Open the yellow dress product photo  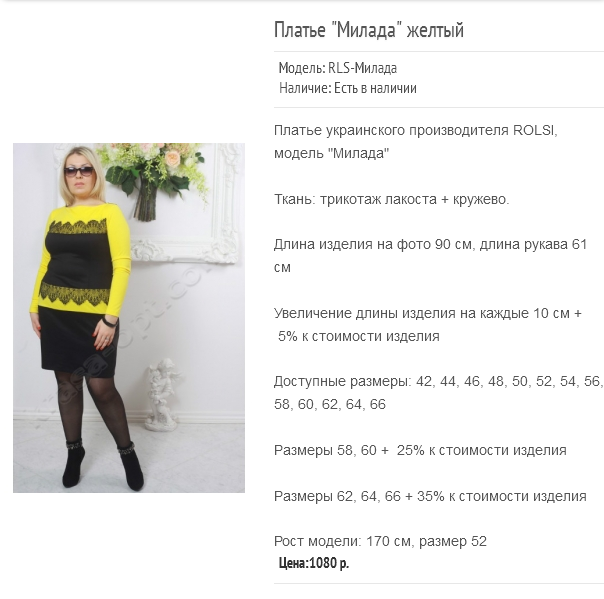point(129,318)
